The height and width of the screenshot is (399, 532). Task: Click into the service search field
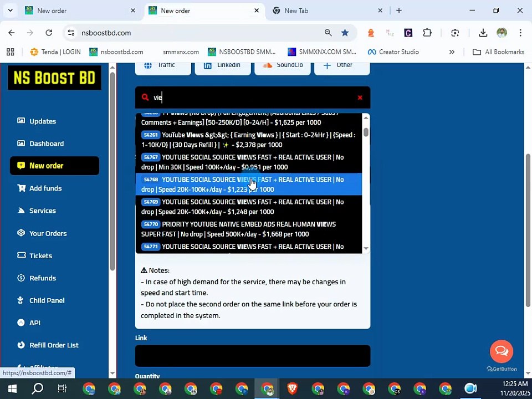coord(253,98)
